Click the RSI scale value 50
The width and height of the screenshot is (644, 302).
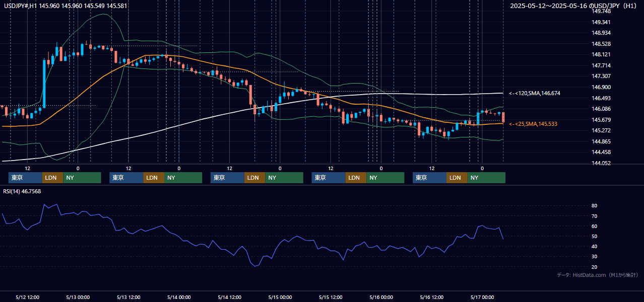(595, 236)
